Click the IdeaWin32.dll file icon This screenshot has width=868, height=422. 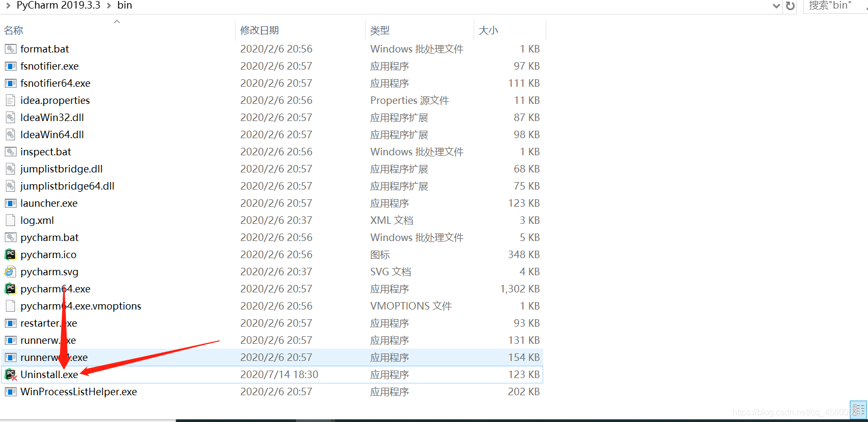pos(10,117)
